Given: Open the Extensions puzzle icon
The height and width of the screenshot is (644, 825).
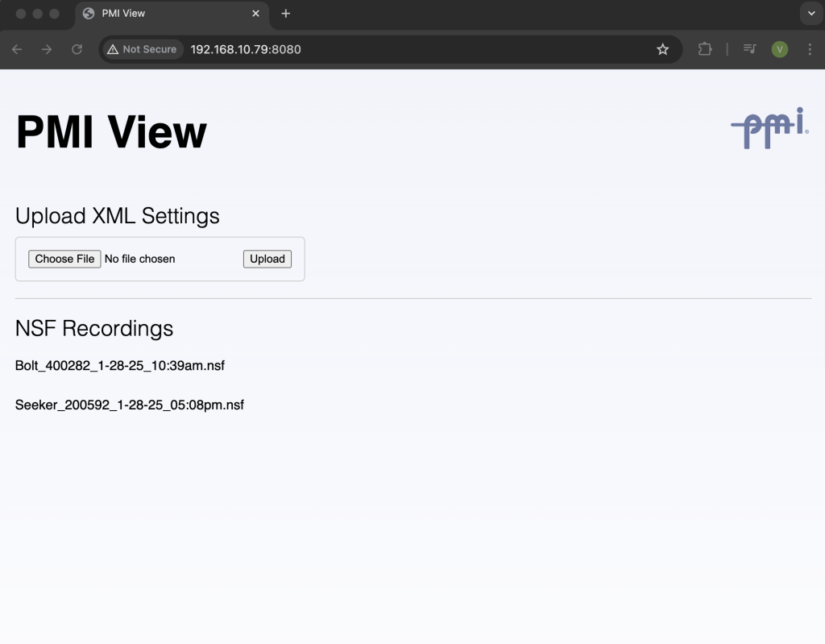Looking at the screenshot, I should [705, 49].
